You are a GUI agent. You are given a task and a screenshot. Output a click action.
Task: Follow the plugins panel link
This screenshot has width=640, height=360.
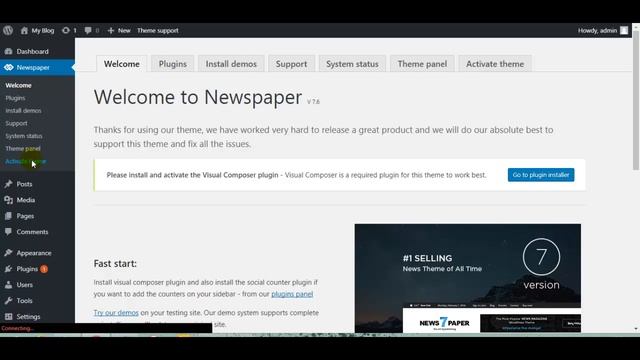292,294
